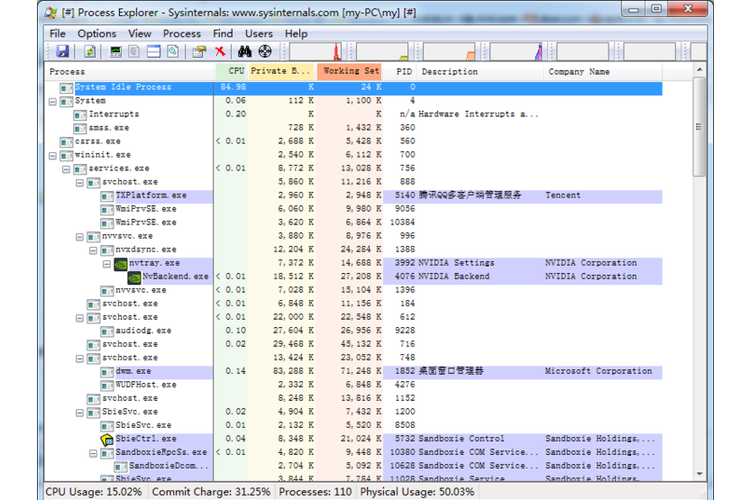Select the TXPlatform.exe process row
Image resolution: width=750 pixels, height=500 pixels.
354,196
